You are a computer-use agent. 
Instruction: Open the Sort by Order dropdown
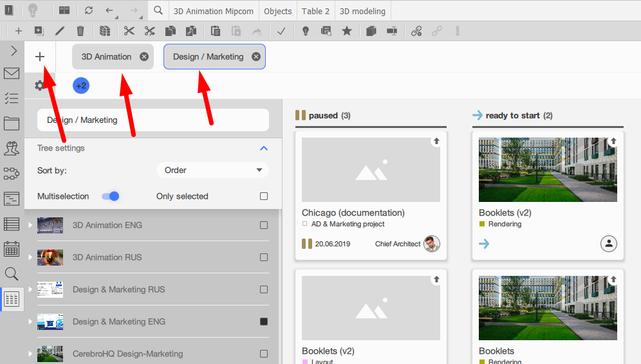[212, 170]
